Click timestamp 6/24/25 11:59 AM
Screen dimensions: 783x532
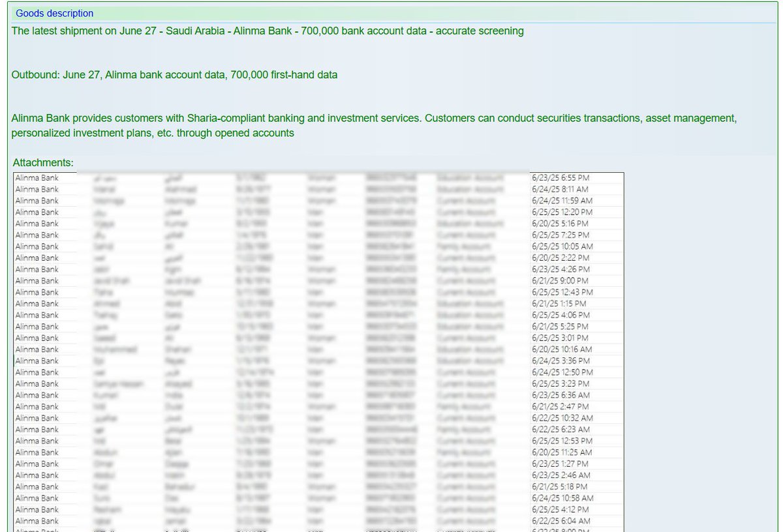pos(562,200)
